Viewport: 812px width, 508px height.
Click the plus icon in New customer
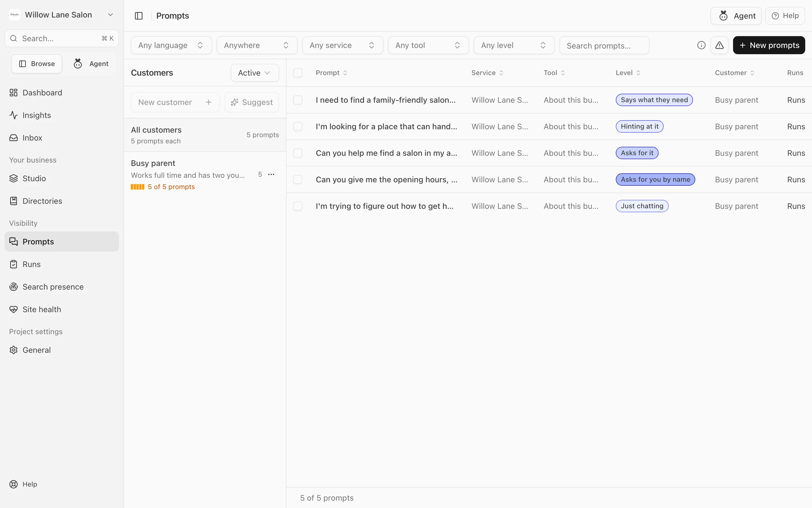point(208,102)
